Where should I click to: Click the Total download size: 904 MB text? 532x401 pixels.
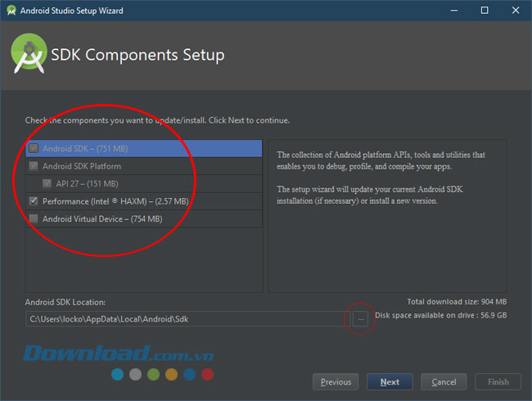pos(457,302)
